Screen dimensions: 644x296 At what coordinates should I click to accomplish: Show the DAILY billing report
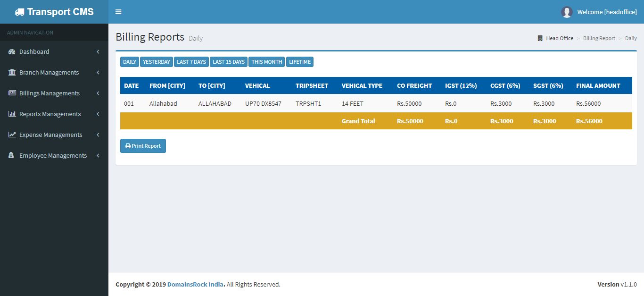(x=130, y=62)
